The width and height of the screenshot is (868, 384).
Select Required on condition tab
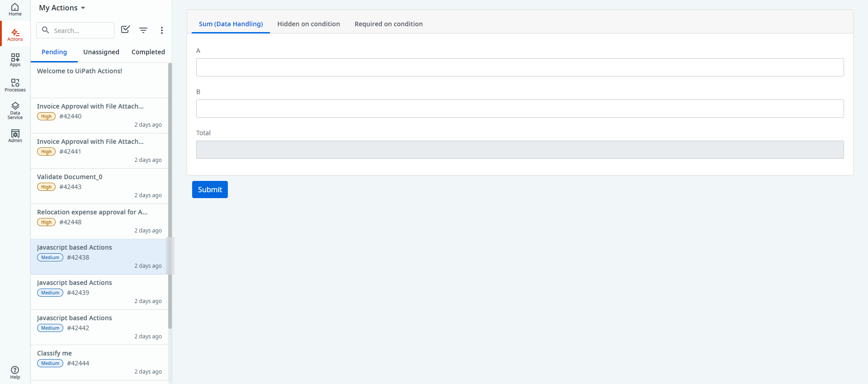tap(388, 24)
